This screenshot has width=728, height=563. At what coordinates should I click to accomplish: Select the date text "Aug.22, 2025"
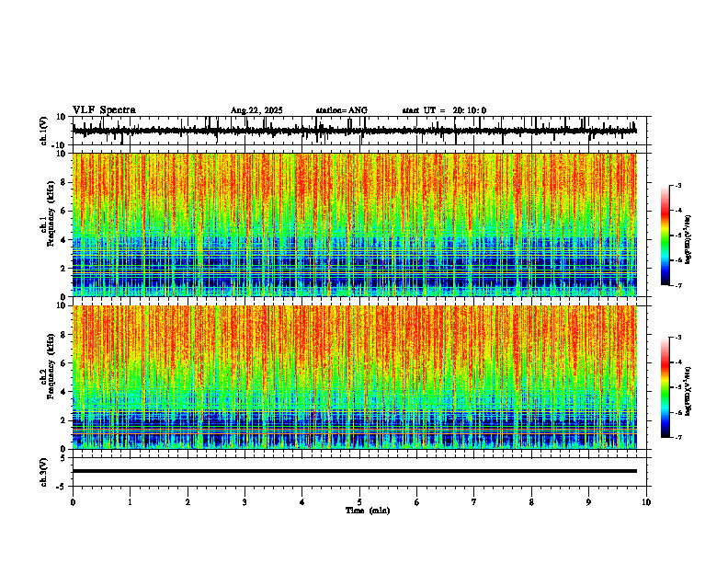[x=256, y=110]
